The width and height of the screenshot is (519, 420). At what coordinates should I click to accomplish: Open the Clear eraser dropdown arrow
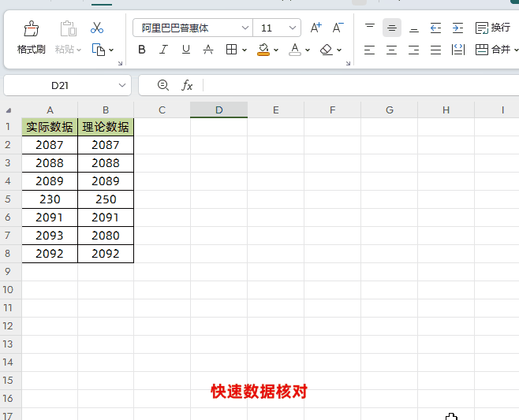point(339,50)
